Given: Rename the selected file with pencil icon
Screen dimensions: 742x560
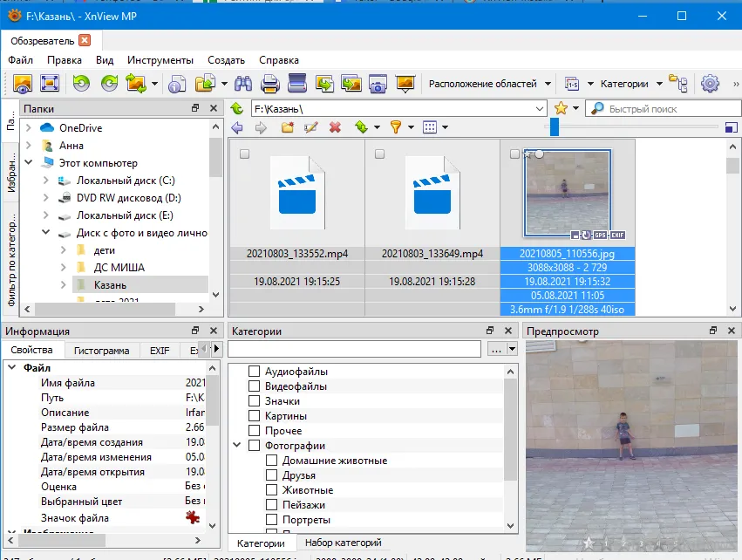Looking at the screenshot, I should tap(311, 126).
